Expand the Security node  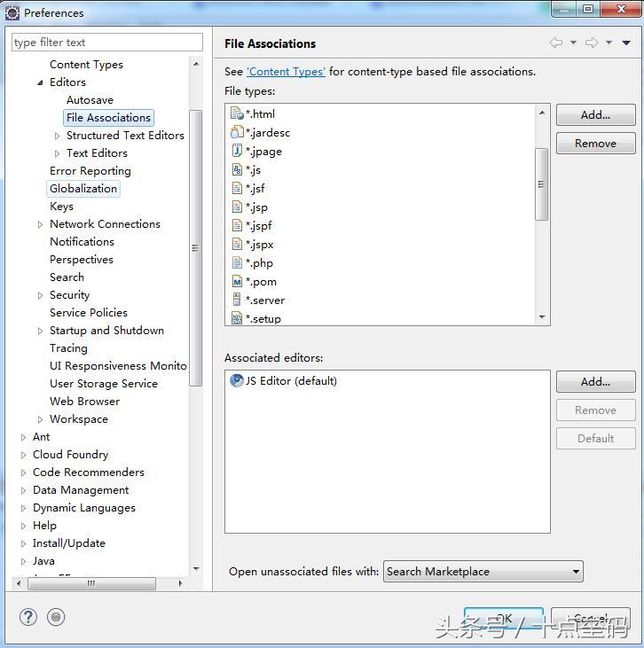[40, 295]
